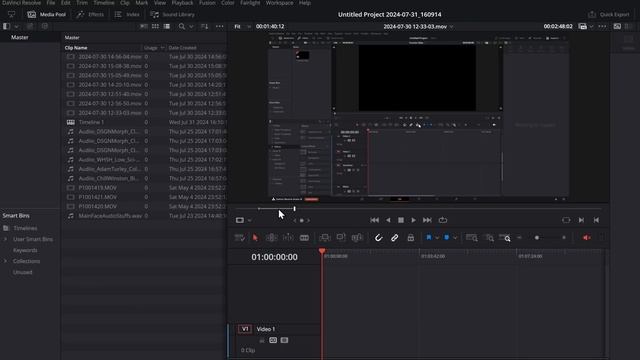Toggle timeline Snapping magnet

coord(378,238)
